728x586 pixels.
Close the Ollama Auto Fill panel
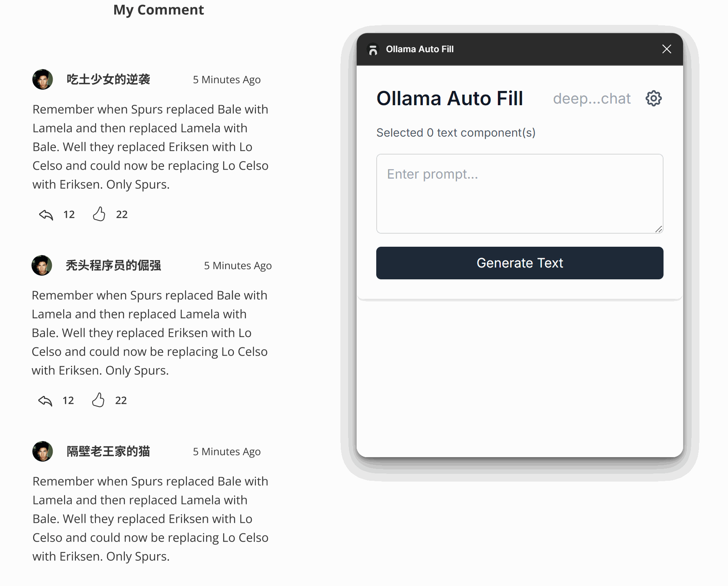point(666,49)
